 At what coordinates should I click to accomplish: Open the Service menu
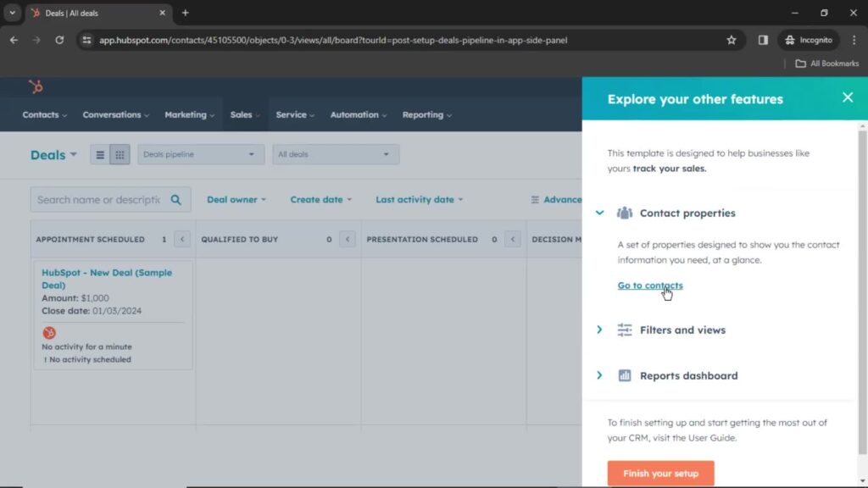coord(295,114)
